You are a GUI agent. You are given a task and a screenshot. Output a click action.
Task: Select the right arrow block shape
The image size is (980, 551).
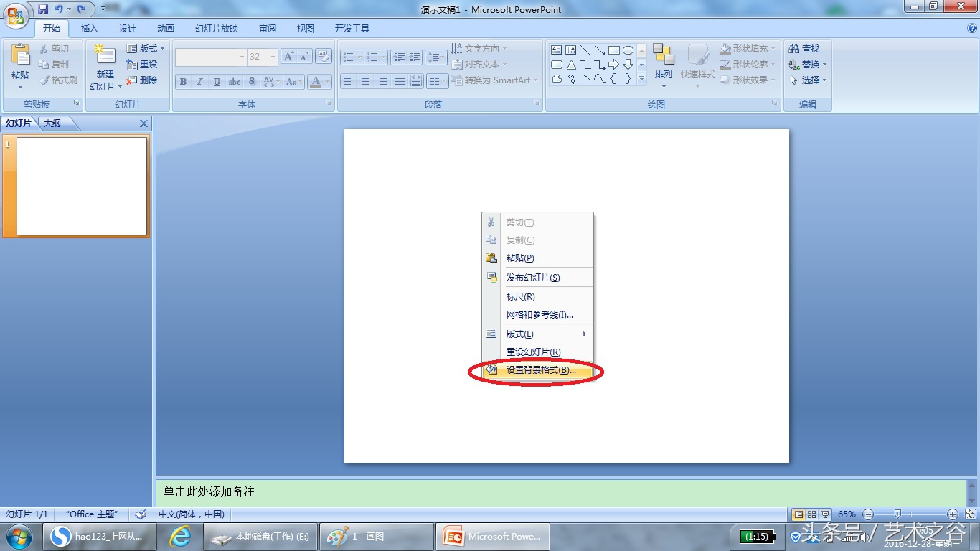(x=613, y=65)
